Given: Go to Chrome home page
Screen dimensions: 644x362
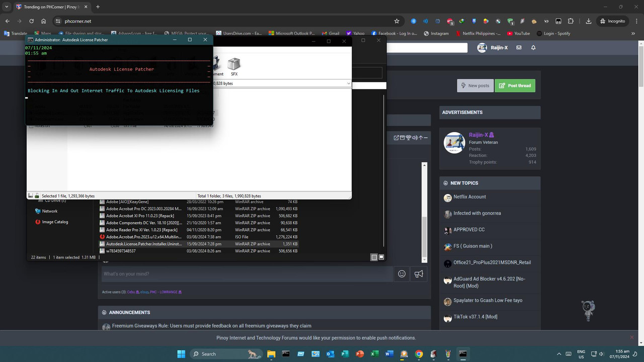Looking at the screenshot, I should pyautogui.click(x=44, y=21).
